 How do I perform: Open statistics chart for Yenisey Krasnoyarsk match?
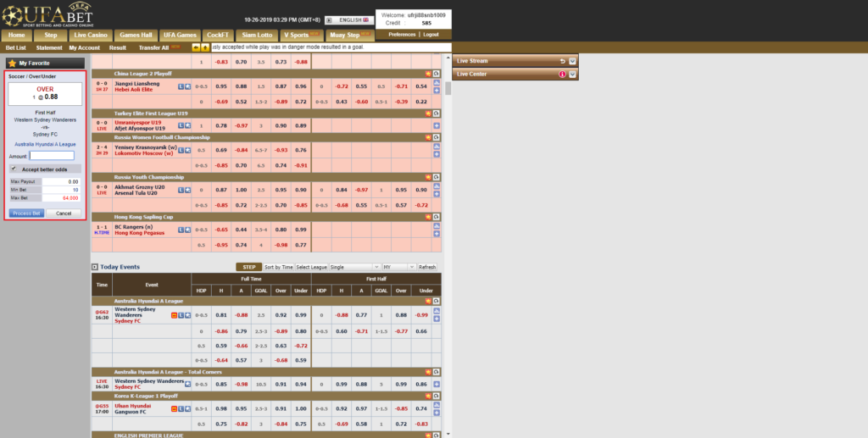[437, 147]
